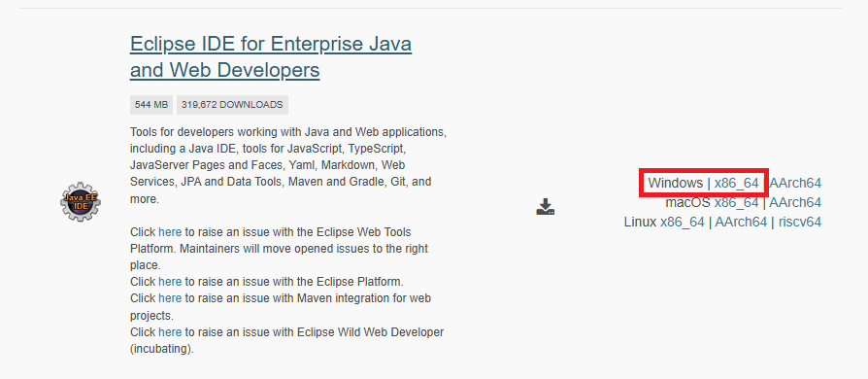This screenshot has height=379, width=868.
Task: Download Windows x86_64 package
Action: [736, 183]
